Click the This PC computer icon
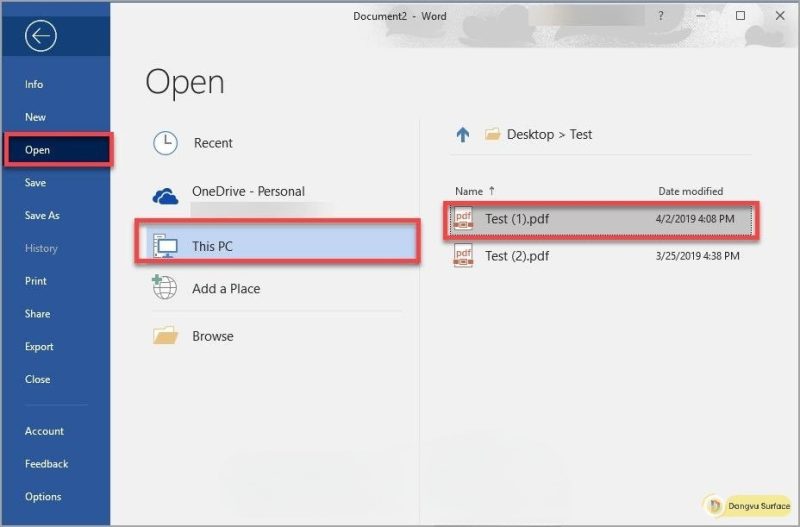Viewport: 800px width, 527px height. (x=165, y=246)
